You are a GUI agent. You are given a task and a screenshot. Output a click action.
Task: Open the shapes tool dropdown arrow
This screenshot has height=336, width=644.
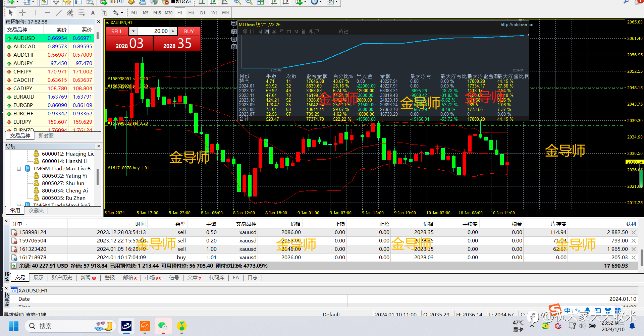(x=122, y=13)
